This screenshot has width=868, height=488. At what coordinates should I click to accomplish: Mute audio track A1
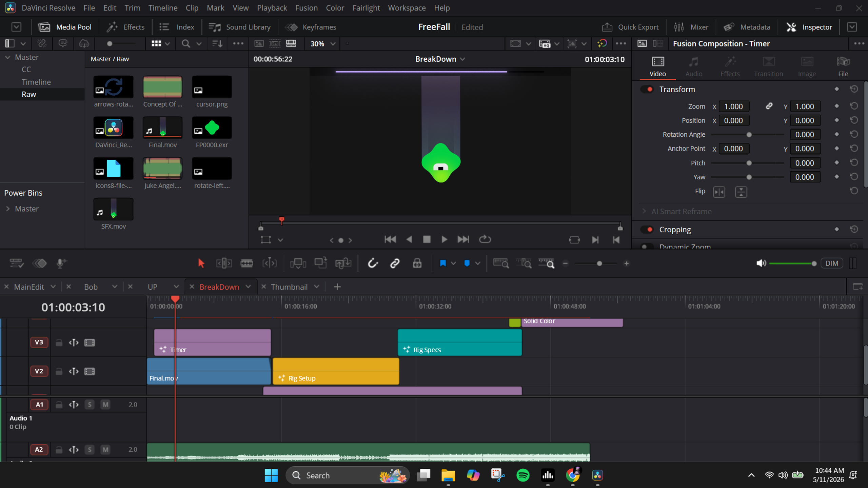(x=105, y=405)
